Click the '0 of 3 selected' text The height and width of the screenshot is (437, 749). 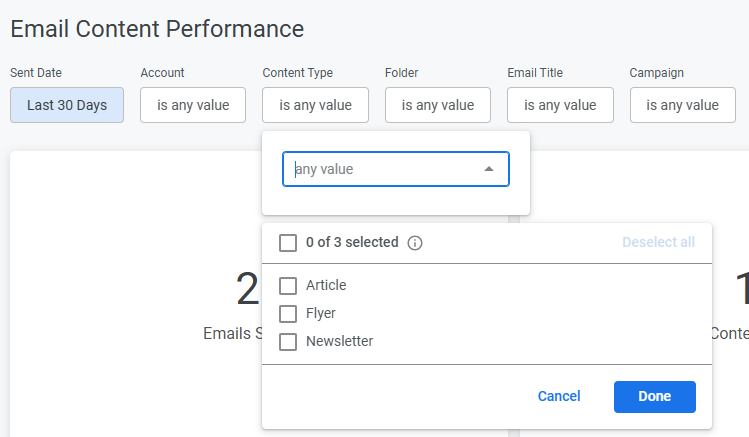(x=352, y=242)
